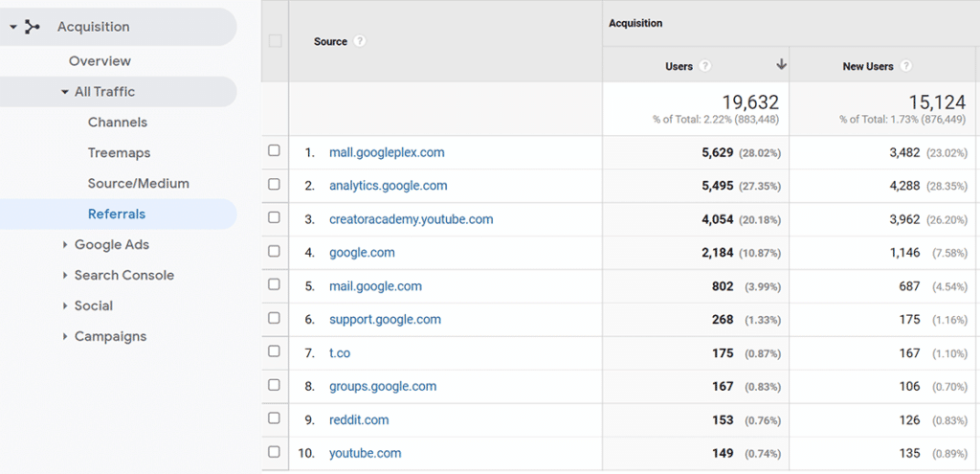Open help icon next to Source header
Image resolution: width=980 pixels, height=474 pixels.
coord(359,41)
